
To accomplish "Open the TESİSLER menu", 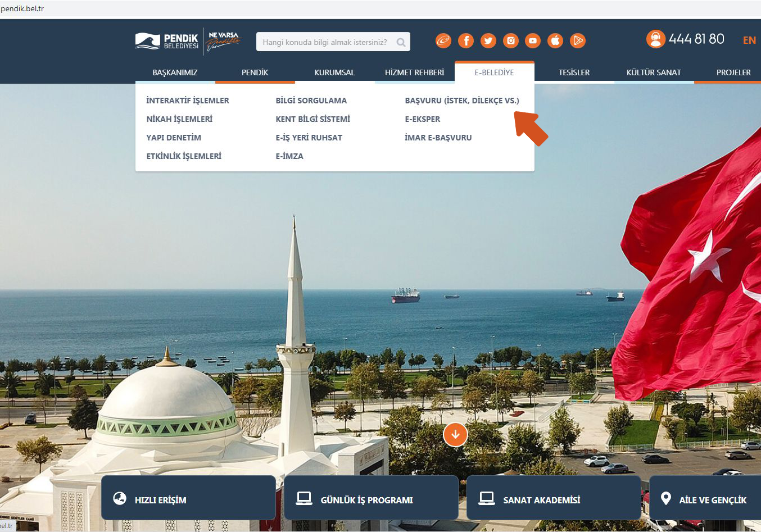I will [x=573, y=72].
